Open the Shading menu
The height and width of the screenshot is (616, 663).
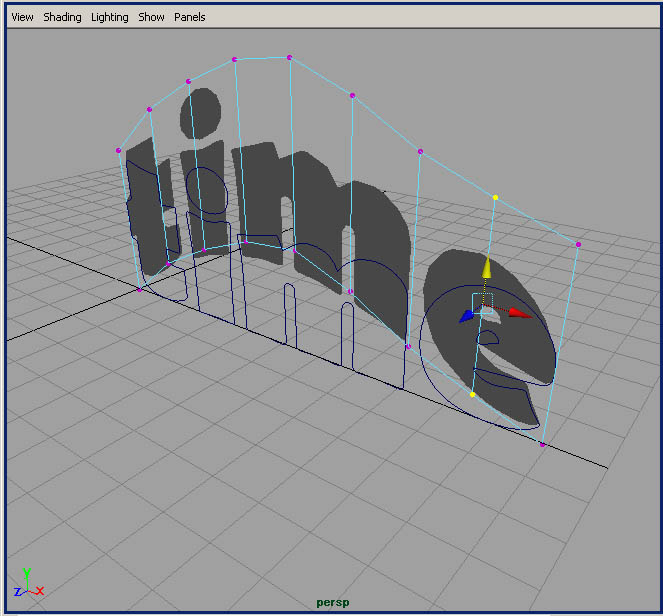[62, 17]
